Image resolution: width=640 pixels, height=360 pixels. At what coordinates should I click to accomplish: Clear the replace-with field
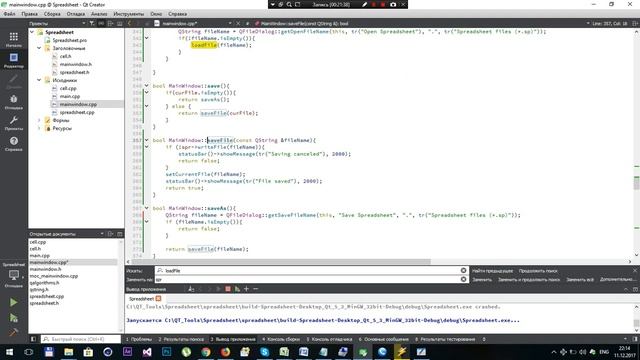tap(463, 279)
